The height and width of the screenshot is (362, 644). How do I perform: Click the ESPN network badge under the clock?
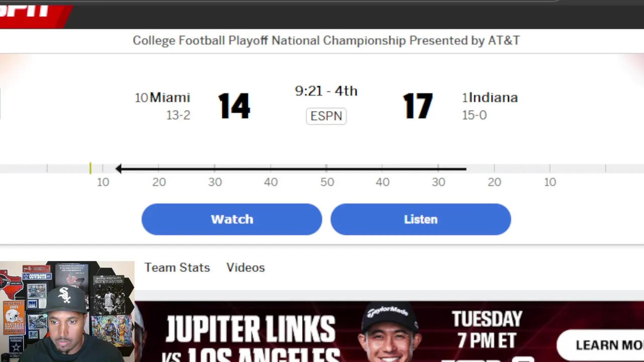pos(326,116)
